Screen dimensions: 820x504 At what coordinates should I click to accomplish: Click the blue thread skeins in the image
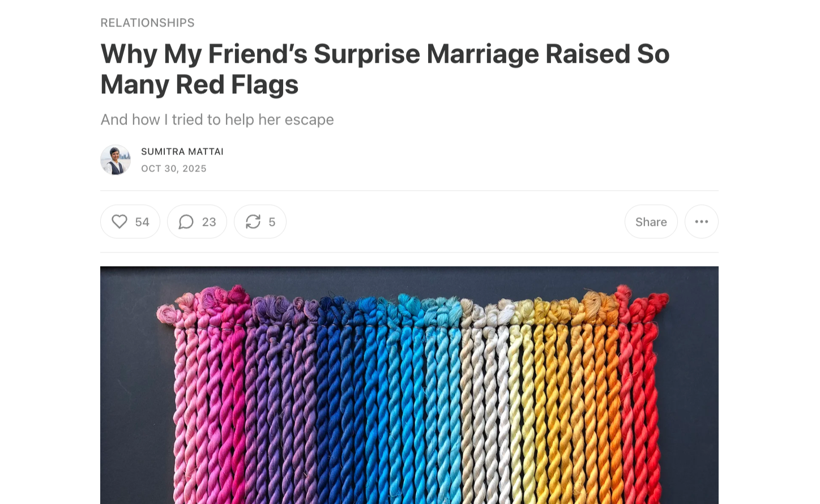tap(351, 396)
